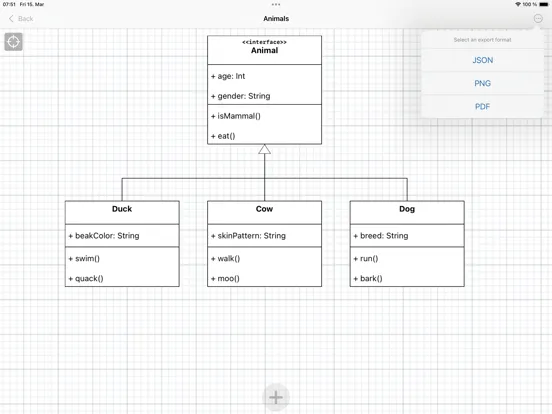Screen dimensions: 552x414
Task: Click the '+ isMammal()' method
Action: tap(236, 116)
